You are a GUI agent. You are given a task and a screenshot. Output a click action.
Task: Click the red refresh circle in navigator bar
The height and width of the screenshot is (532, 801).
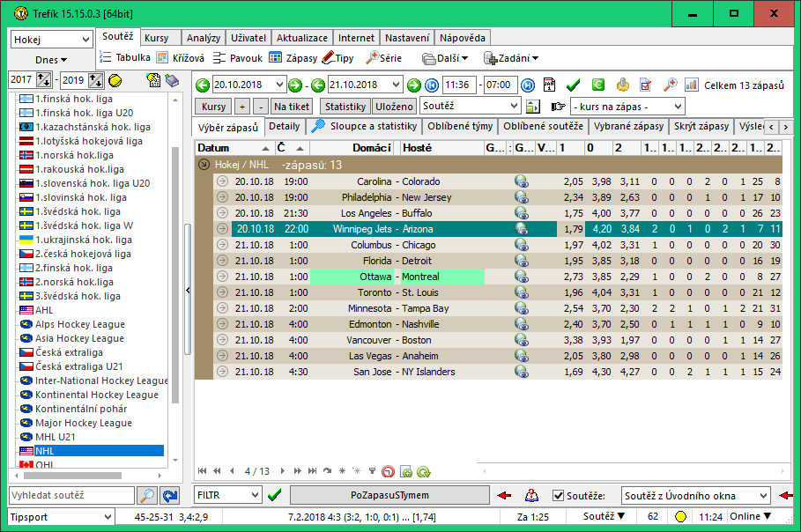point(389,471)
